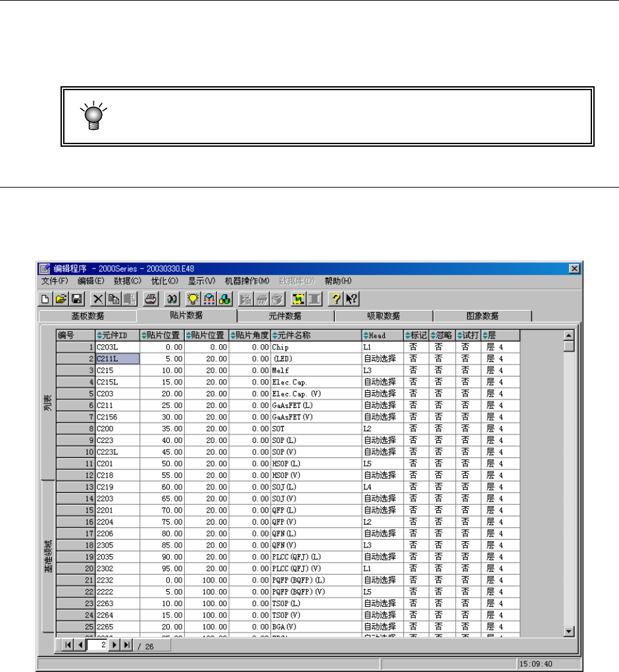The height and width of the screenshot is (672, 619).
Task: Open 帮助(H) menu
Action: 338,281
